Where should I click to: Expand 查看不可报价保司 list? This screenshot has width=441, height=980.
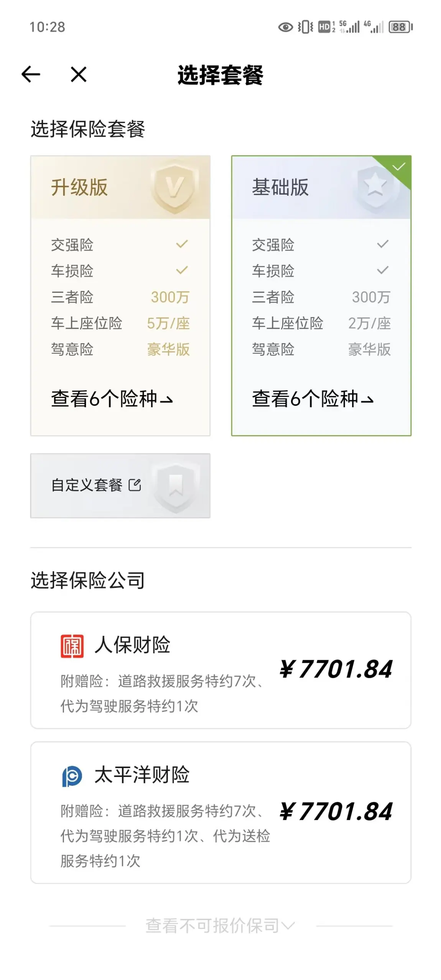pos(220,925)
